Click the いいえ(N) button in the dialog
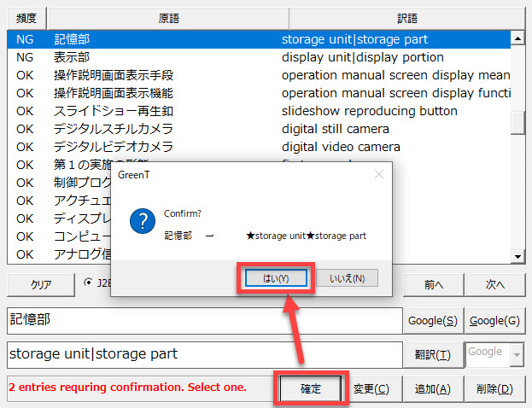The height and width of the screenshot is (408, 532). (x=347, y=278)
